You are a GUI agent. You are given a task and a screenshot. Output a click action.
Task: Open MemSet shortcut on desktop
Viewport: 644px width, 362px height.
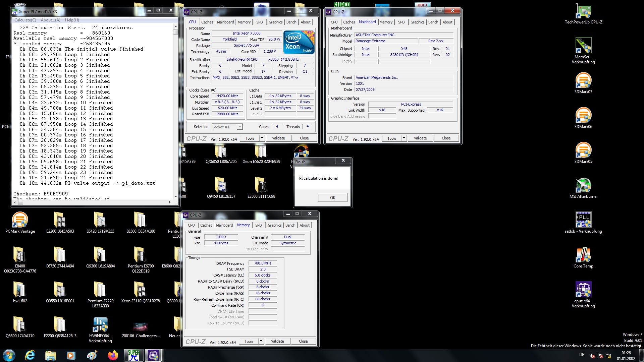coord(583,50)
